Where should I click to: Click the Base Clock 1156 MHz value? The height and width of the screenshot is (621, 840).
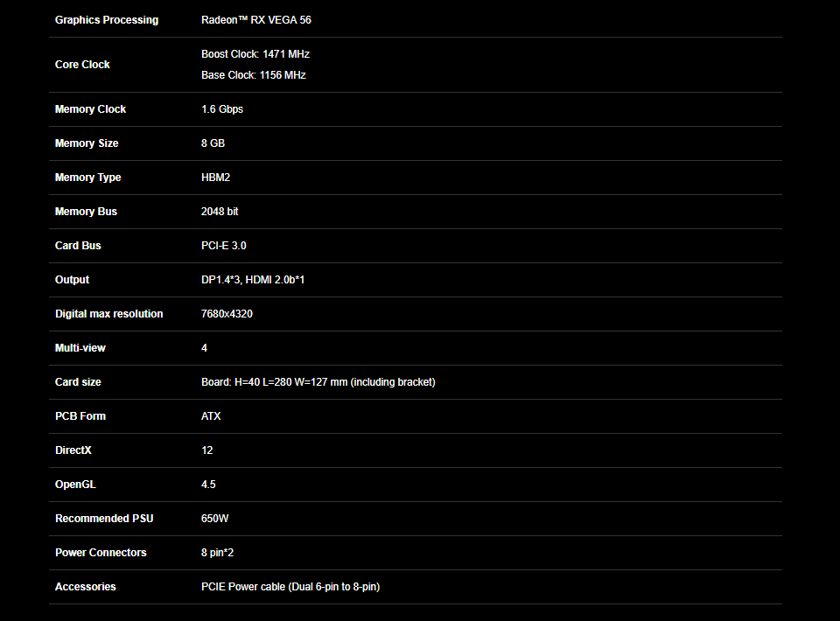point(254,75)
